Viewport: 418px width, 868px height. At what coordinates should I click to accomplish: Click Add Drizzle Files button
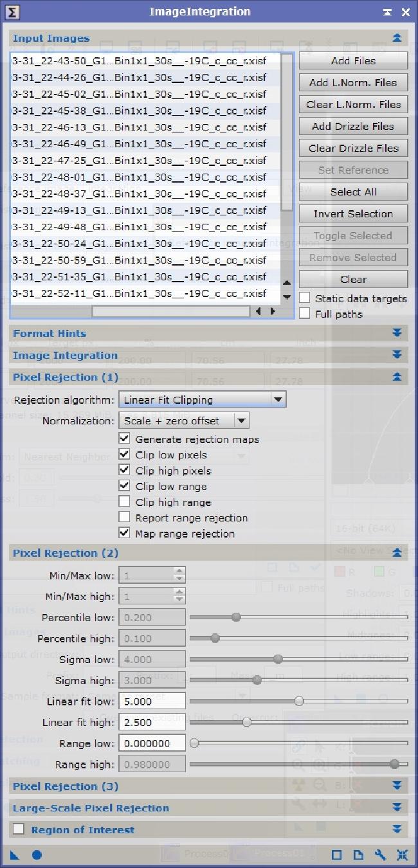pyautogui.click(x=353, y=126)
